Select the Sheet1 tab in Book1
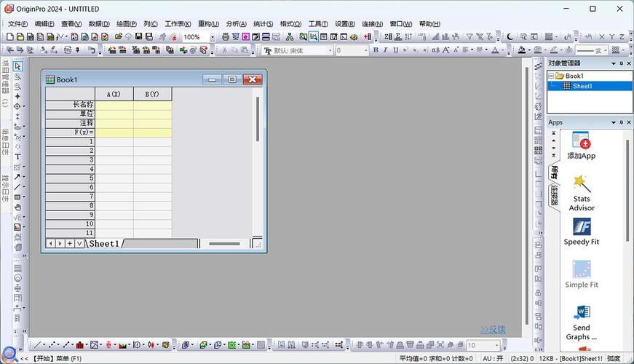Image resolution: width=634 pixels, height=364 pixels. coord(104,243)
